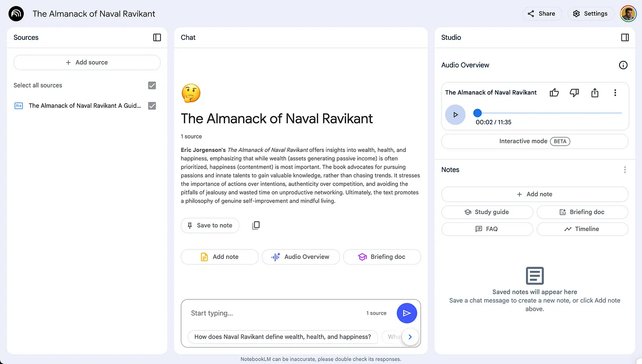The height and width of the screenshot is (364, 642).
Task: Create Briefing doc from chat panel
Action: coord(382,257)
